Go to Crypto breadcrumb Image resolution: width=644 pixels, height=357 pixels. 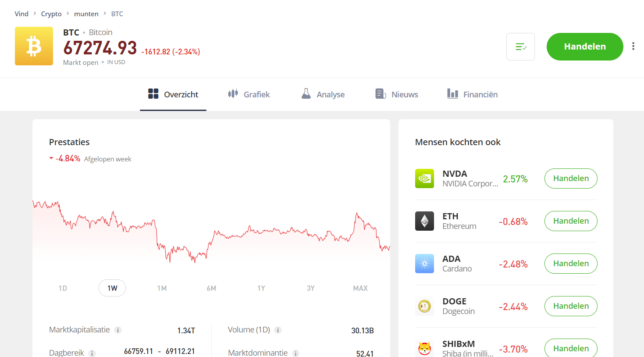pos(51,14)
